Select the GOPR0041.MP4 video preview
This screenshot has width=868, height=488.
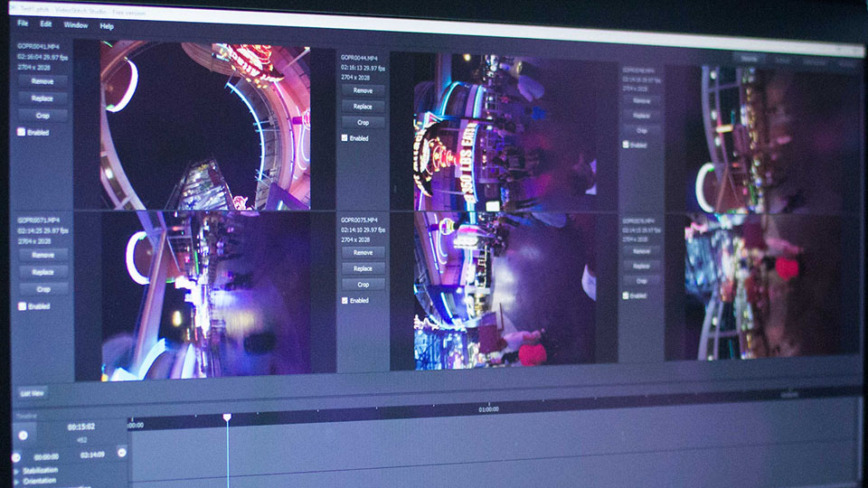pyautogui.click(x=205, y=127)
